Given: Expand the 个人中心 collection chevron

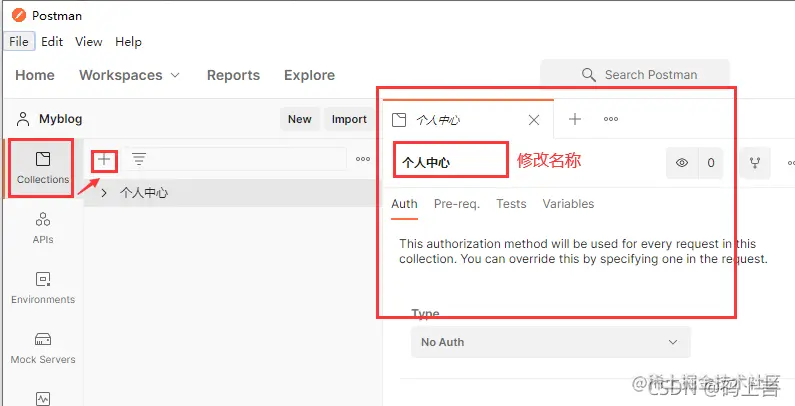Looking at the screenshot, I should [x=104, y=193].
